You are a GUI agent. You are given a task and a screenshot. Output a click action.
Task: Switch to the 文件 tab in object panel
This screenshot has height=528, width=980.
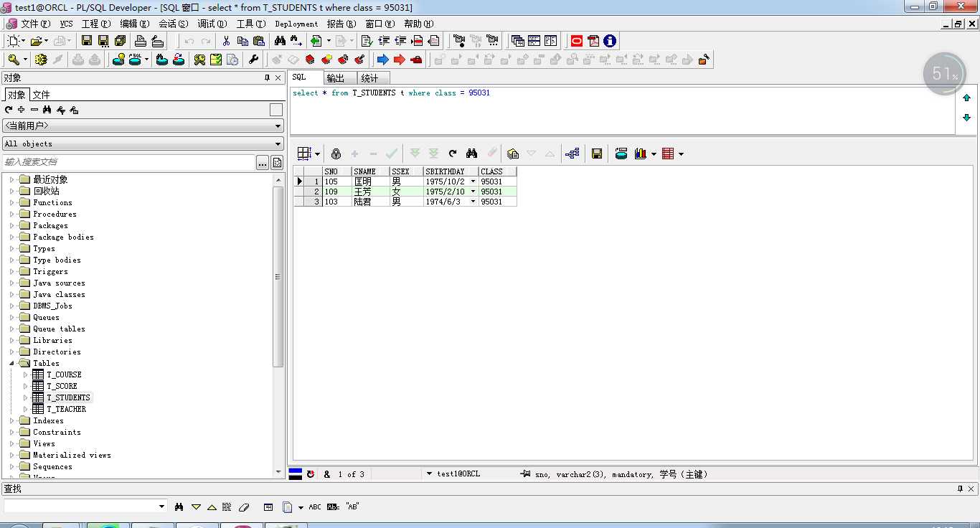[42, 95]
